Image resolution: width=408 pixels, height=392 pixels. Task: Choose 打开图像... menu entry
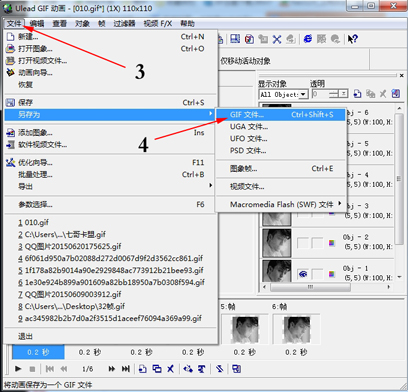pyautogui.click(x=111, y=49)
